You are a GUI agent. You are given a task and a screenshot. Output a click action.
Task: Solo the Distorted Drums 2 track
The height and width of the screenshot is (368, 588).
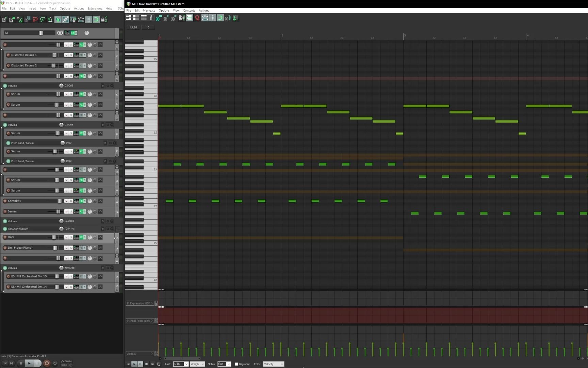pyautogui.click(x=71, y=65)
